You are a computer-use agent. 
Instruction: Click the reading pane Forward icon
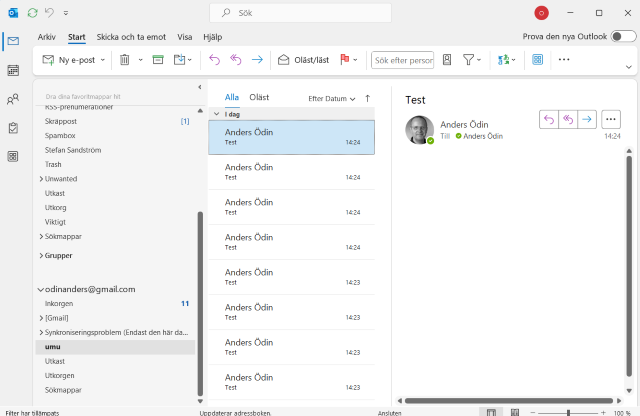[x=587, y=120]
